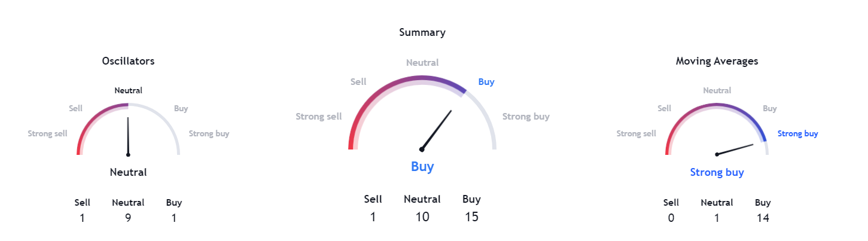The image size is (868, 241).
Task: Click the Neutral rating under Oscillators gauge
Action: click(128, 172)
